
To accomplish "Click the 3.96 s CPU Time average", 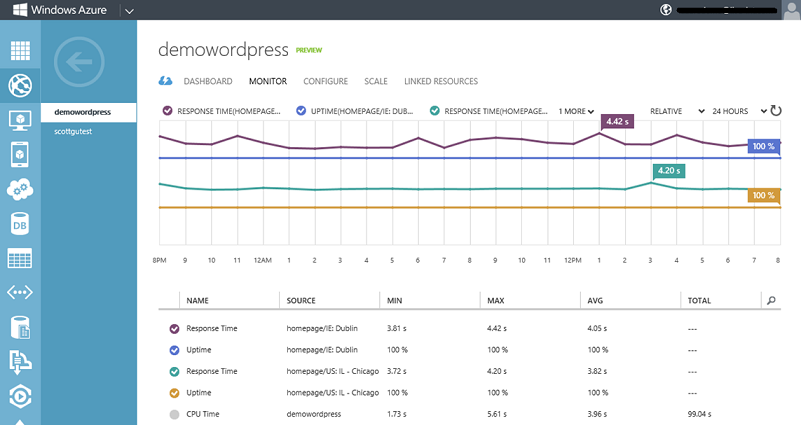I will pyautogui.click(x=597, y=414).
